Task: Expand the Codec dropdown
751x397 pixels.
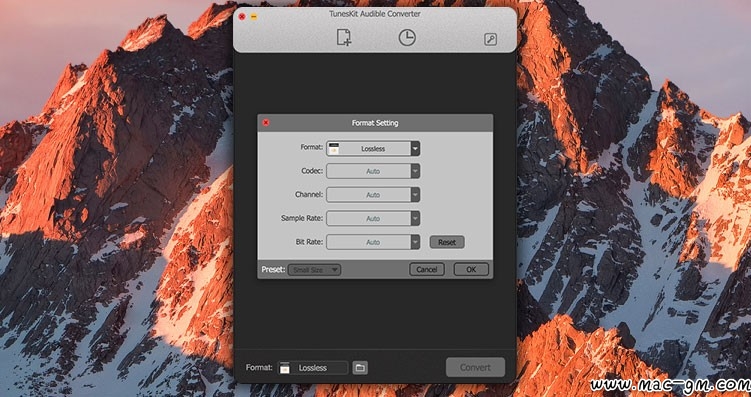Action: [x=373, y=171]
